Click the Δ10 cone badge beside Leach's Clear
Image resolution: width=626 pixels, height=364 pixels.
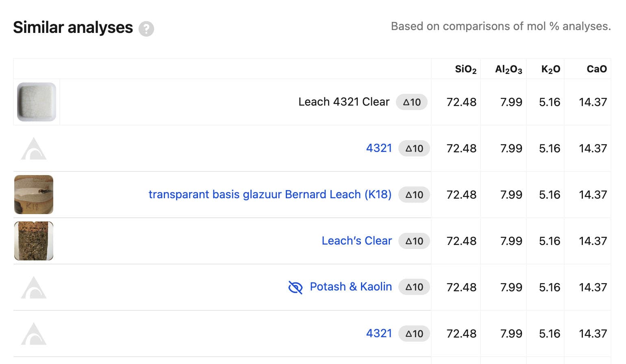pyautogui.click(x=414, y=241)
